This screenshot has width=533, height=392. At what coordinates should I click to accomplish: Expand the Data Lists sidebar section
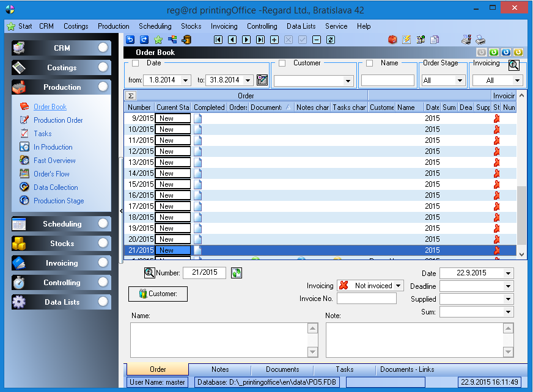tap(62, 302)
